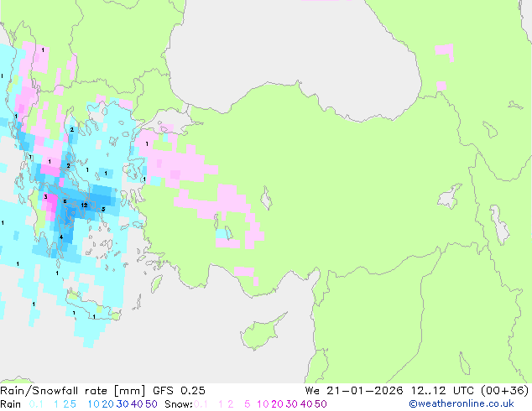This screenshot has height=411, width=532.
Task: Select the Rain legend value 30
Action: click(x=123, y=404)
